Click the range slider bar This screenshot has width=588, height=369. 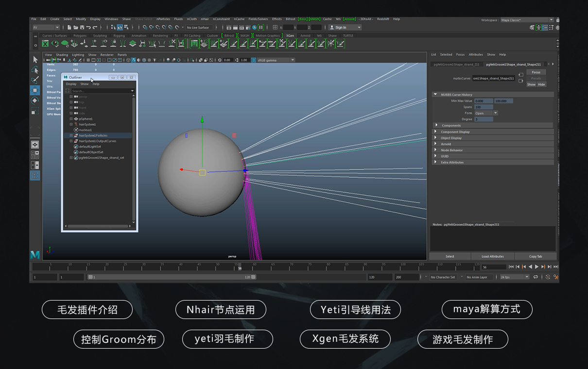tap(172, 277)
